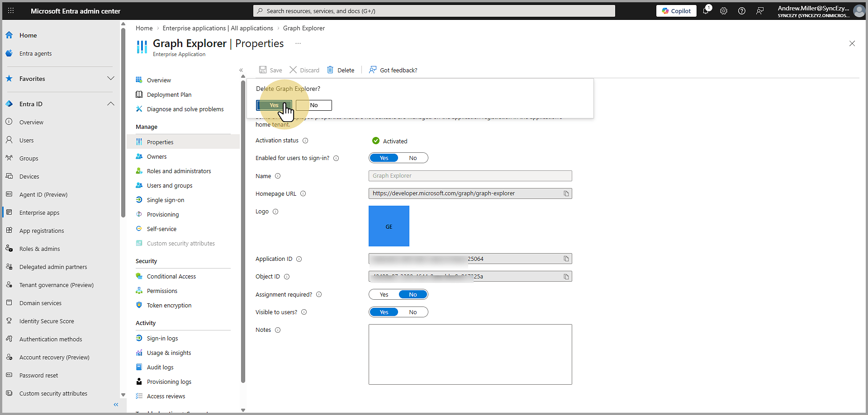Click the help question mark icon
The width and height of the screenshot is (868, 415).
point(742,11)
